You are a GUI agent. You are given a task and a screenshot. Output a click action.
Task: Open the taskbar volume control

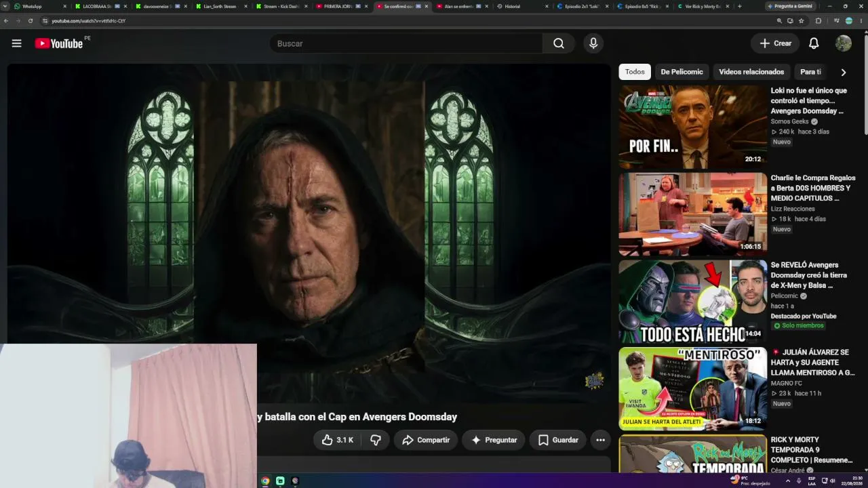tap(832, 481)
